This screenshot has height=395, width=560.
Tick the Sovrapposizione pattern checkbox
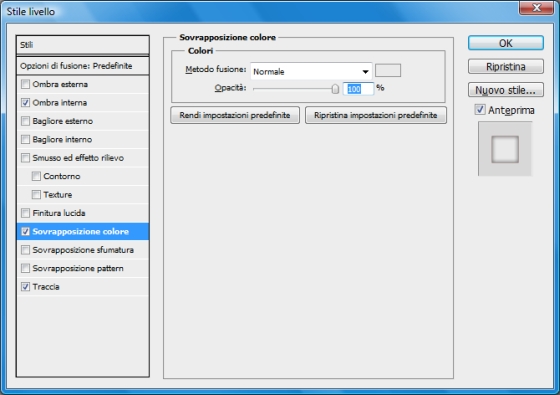click(x=25, y=268)
